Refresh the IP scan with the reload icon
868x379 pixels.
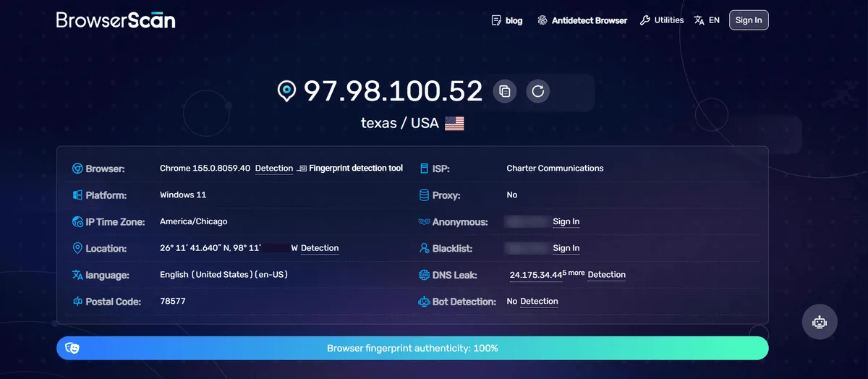pyautogui.click(x=537, y=91)
